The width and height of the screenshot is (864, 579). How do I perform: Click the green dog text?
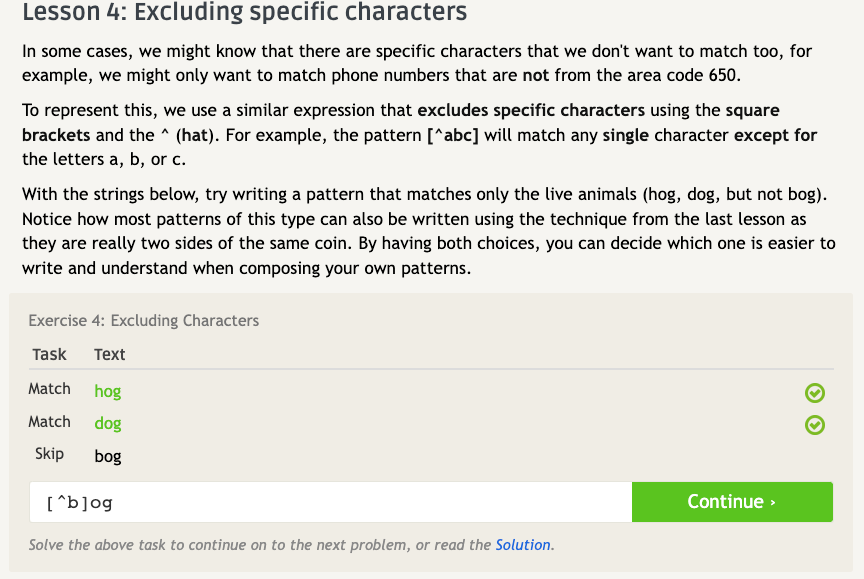pos(108,423)
